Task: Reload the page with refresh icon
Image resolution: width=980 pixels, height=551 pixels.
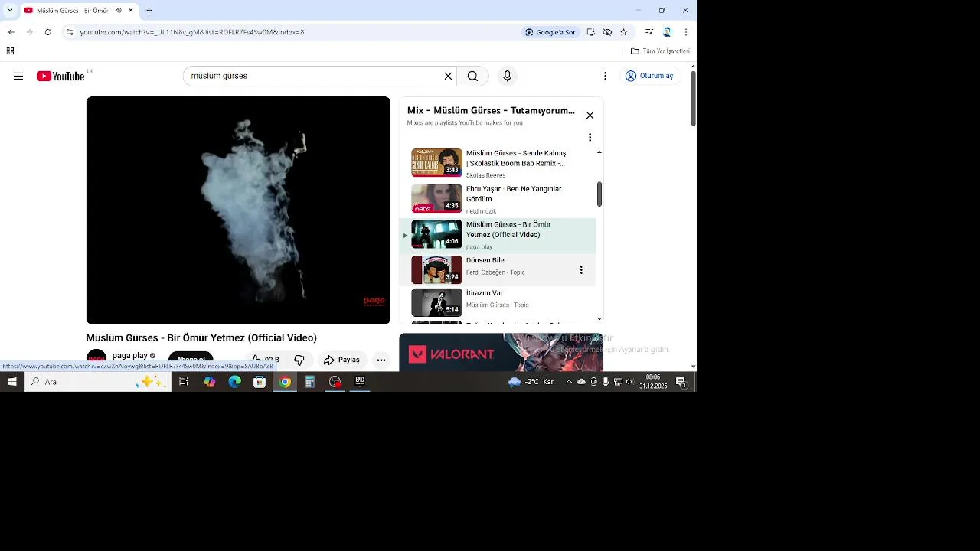Action: (48, 32)
